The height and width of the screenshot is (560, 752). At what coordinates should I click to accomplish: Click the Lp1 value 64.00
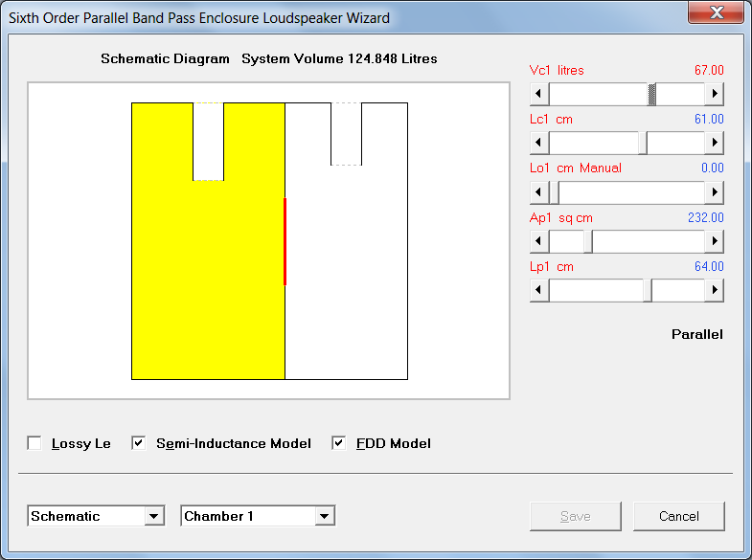(709, 267)
